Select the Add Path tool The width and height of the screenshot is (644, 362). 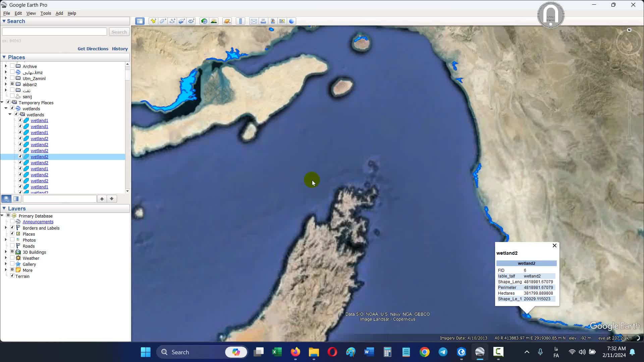click(x=172, y=21)
